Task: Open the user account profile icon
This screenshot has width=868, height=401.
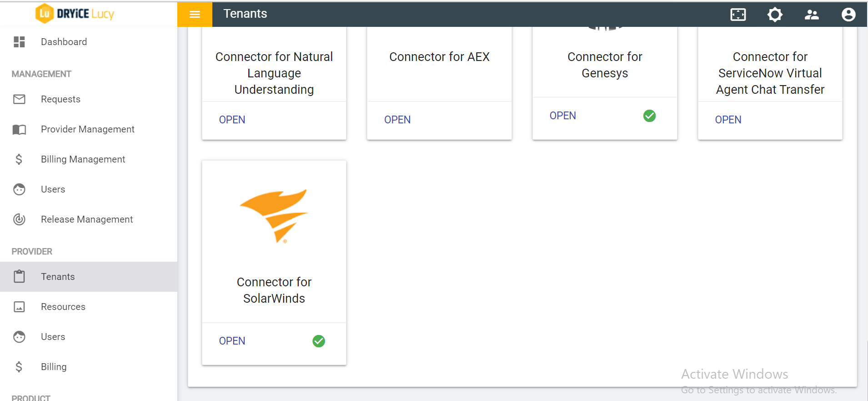Action: pos(848,15)
